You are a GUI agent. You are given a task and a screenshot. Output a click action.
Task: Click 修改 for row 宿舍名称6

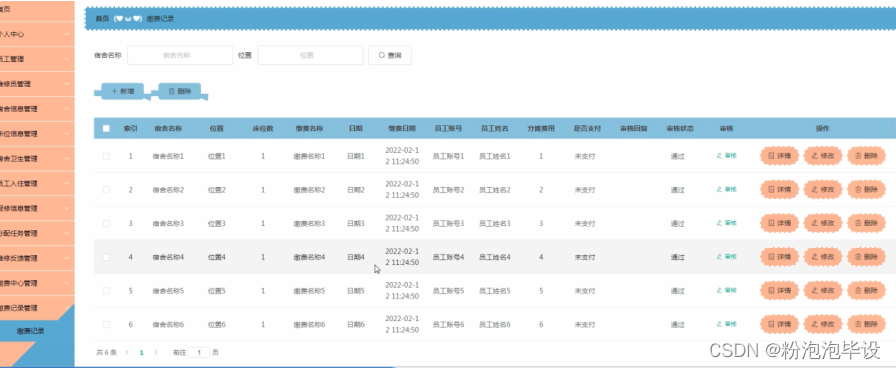[823, 324]
